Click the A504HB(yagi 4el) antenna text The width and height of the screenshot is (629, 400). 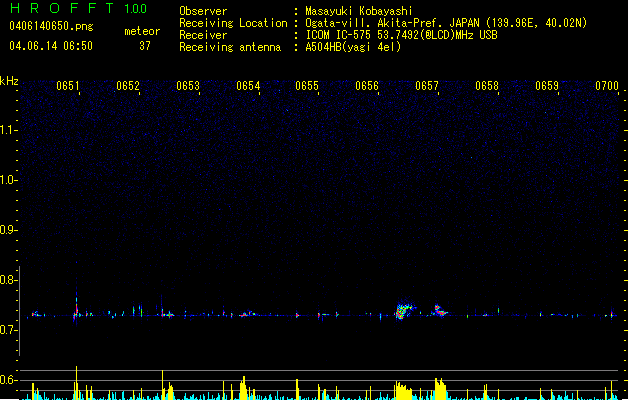coord(353,47)
